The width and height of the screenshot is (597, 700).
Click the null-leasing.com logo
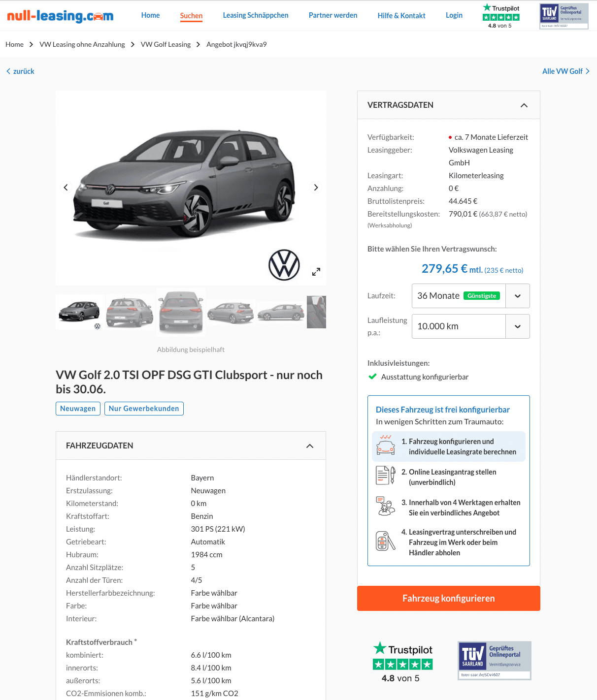tap(60, 16)
